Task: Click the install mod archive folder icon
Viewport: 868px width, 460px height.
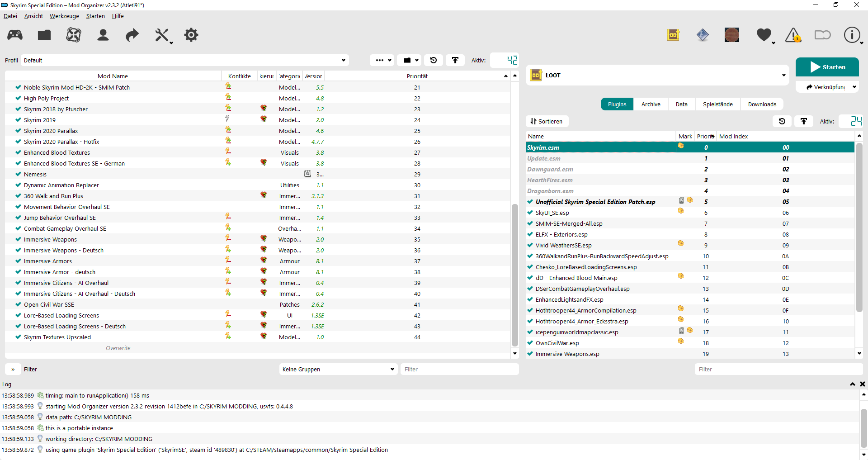Action: pos(44,35)
